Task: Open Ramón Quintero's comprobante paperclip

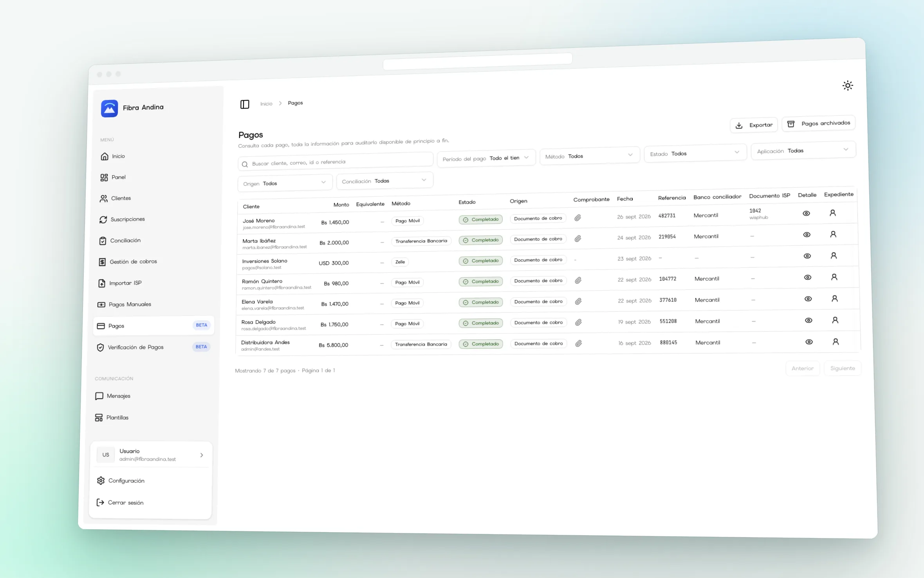Action: click(x=578, y=280)
